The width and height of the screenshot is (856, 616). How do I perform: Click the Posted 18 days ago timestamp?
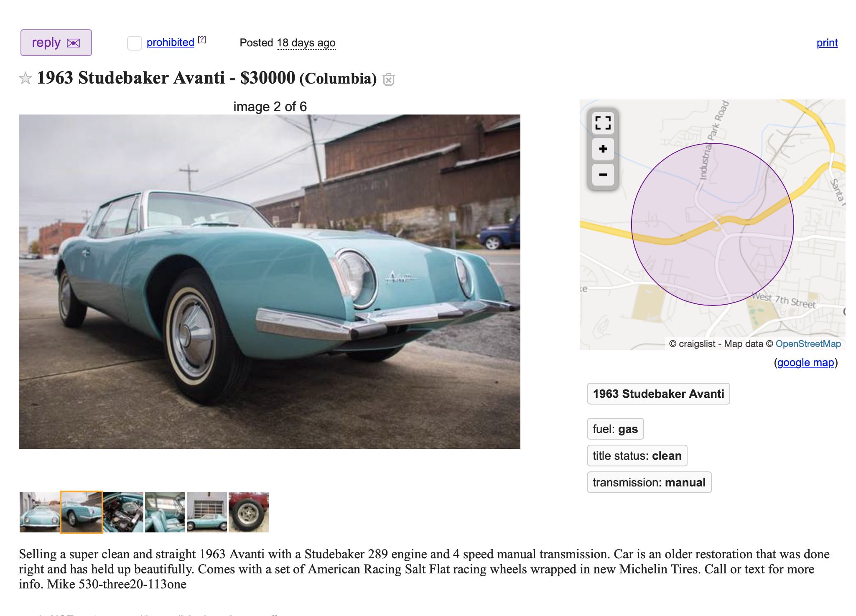point(306,43)
